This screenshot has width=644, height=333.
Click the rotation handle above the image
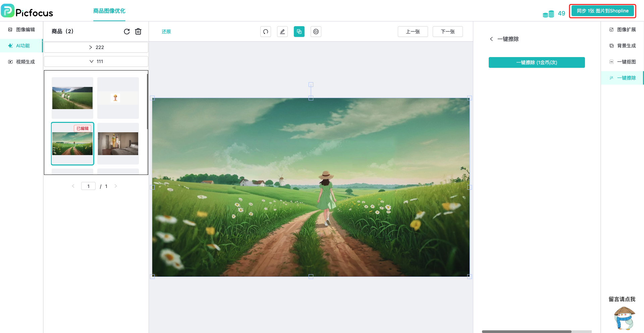click(x=311, y=85)
